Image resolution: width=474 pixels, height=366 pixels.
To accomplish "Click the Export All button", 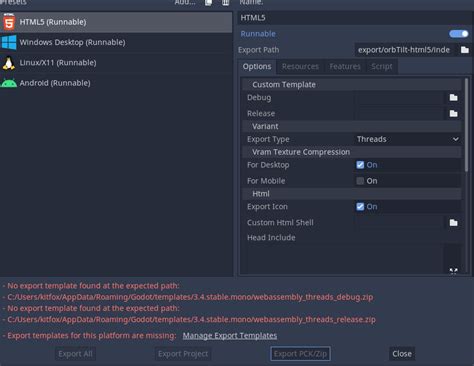I will [x=75, y=354].
